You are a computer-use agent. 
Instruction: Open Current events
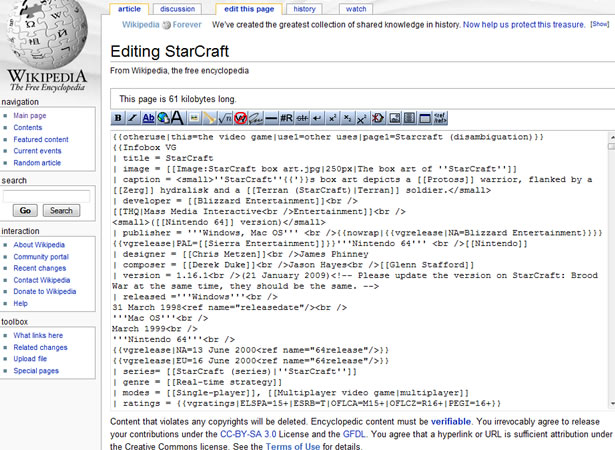[37, 151]
